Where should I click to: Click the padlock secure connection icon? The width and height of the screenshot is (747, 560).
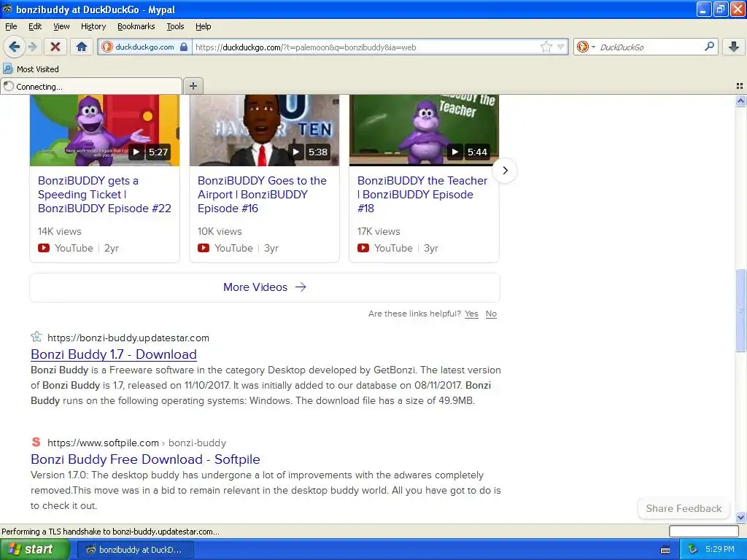(184, 47)
